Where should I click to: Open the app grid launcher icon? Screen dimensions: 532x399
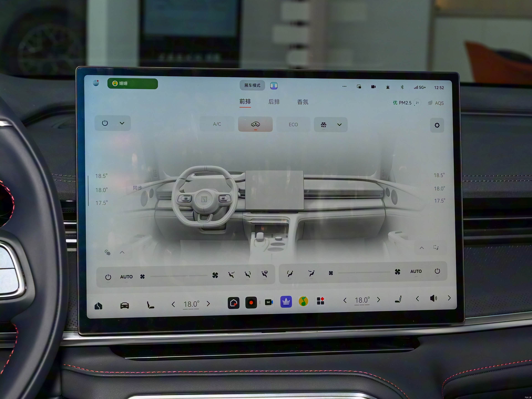320,301
